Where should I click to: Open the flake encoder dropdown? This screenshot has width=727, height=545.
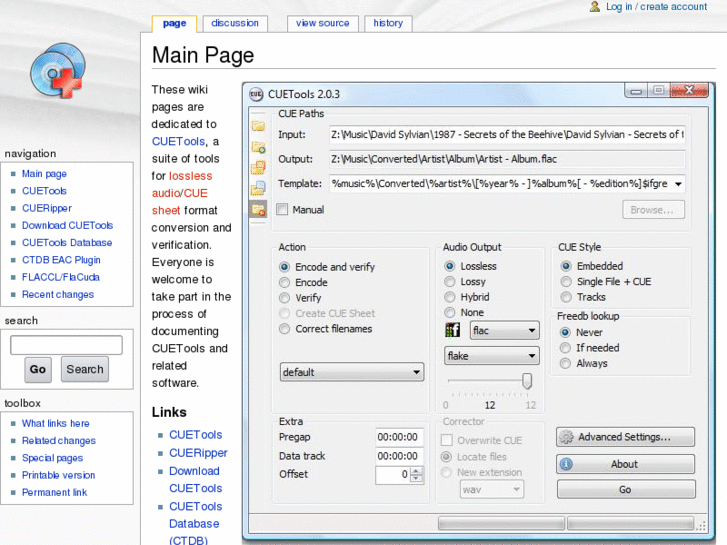click(x=492, y=356)
